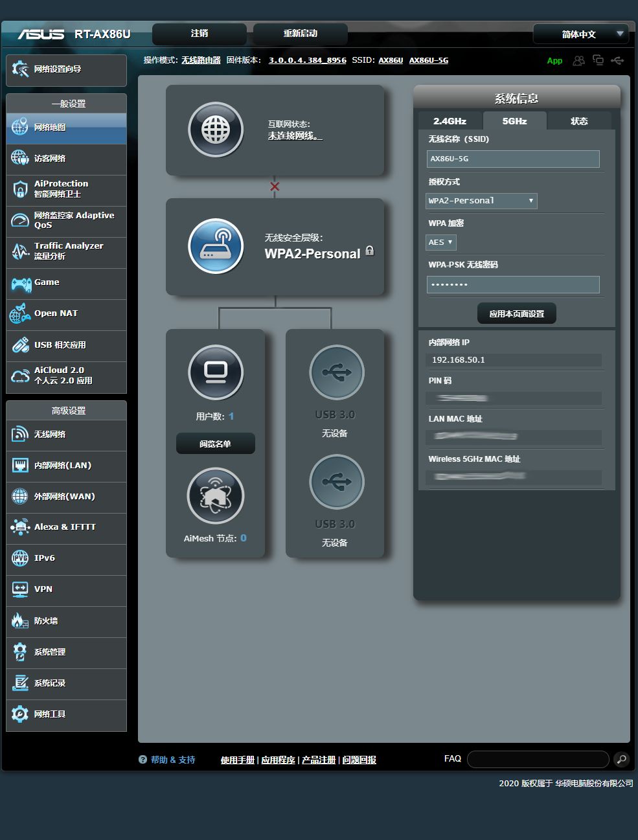Click the 无线名称 SSID input field
This screenshot has height=840, width=638.
click(x=513, y=159)
